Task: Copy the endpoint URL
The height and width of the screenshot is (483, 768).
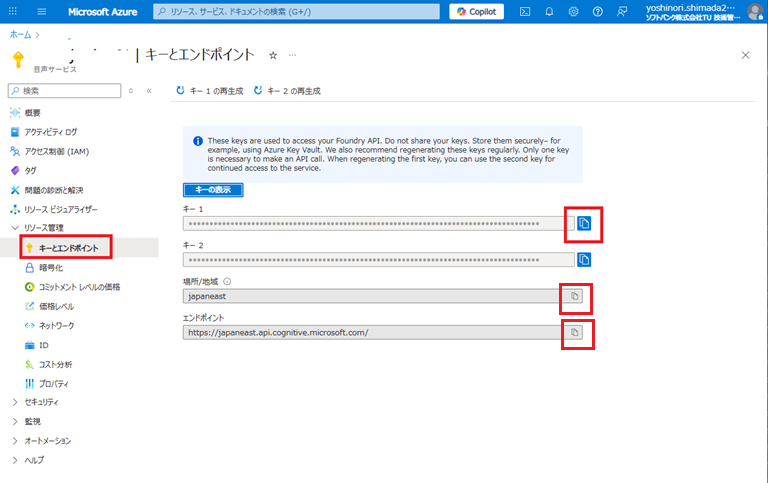Action: pyautogui.click(x=575, y=332)
